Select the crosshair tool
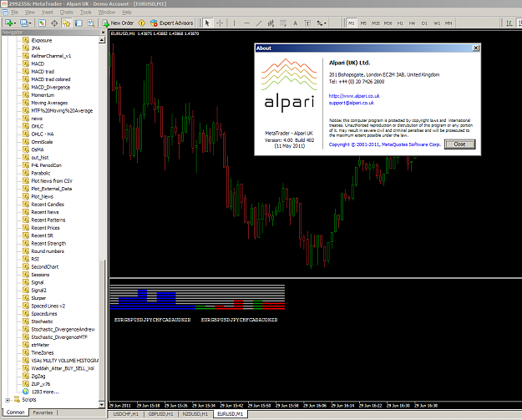 tap(220, 23)
